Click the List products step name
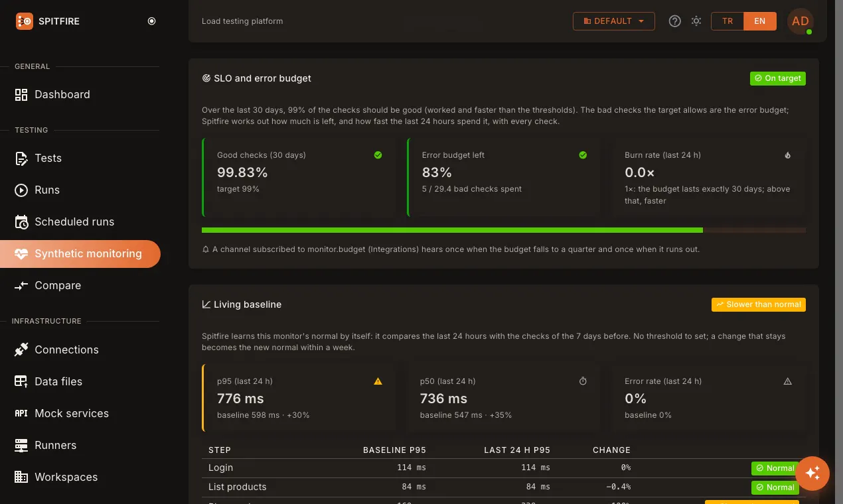The height and width of the screenshot is (504, 843). coord(237,487)
